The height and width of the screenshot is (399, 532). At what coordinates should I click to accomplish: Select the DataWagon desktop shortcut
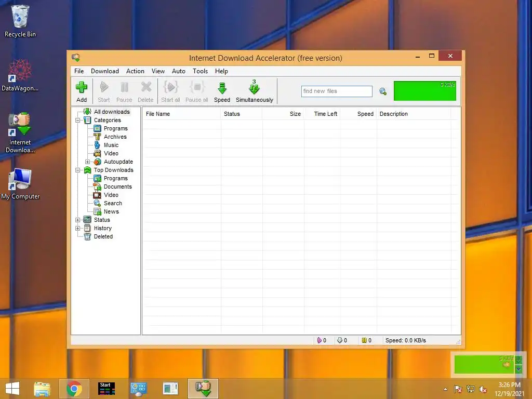pos(20,75)
